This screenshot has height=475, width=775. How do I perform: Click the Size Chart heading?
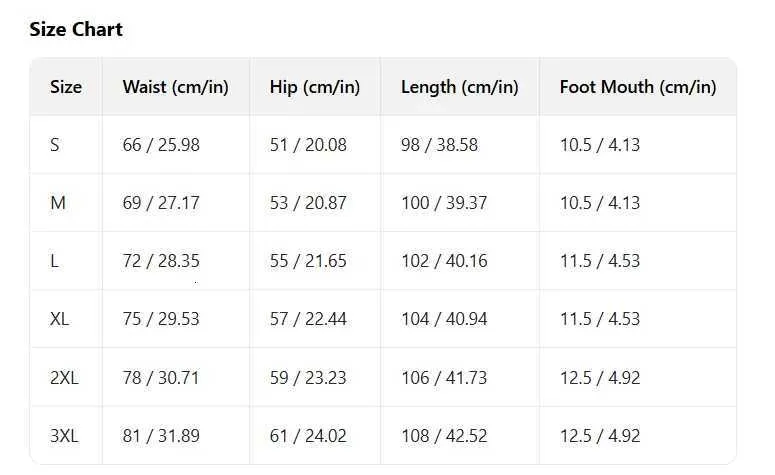point(76,30)
